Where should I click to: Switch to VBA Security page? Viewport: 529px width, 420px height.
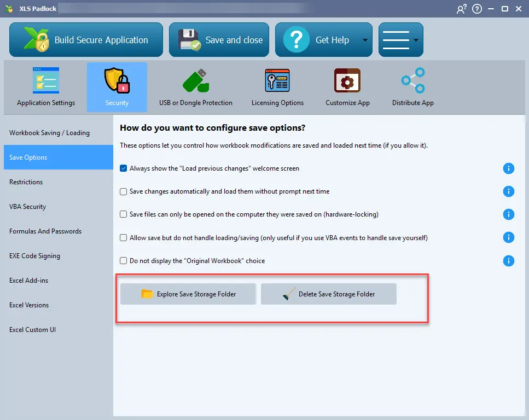27,207
